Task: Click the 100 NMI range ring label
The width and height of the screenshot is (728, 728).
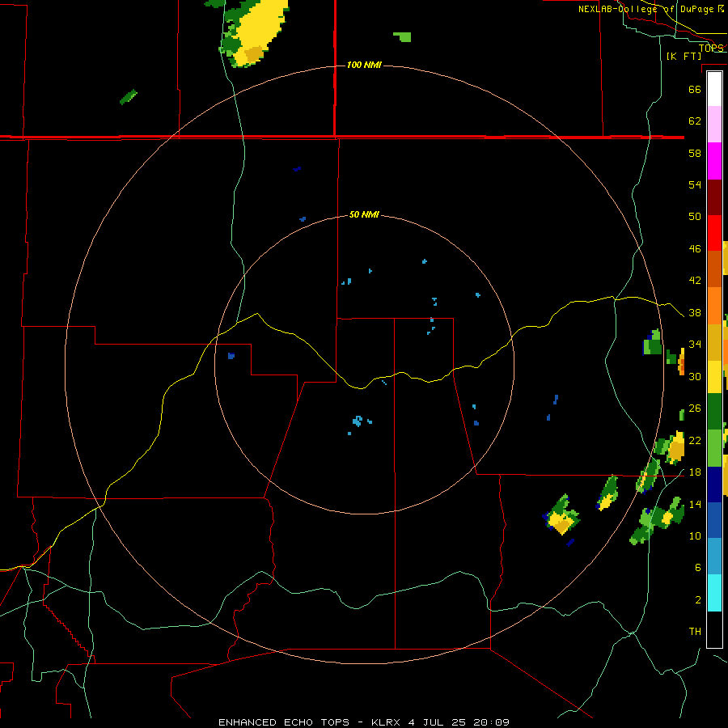Action: click(x=364, y=65)
